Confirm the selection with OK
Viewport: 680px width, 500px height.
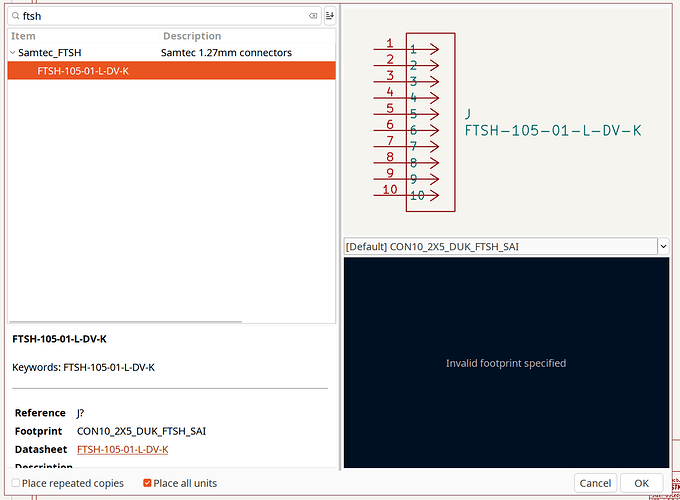click(641, 483)
